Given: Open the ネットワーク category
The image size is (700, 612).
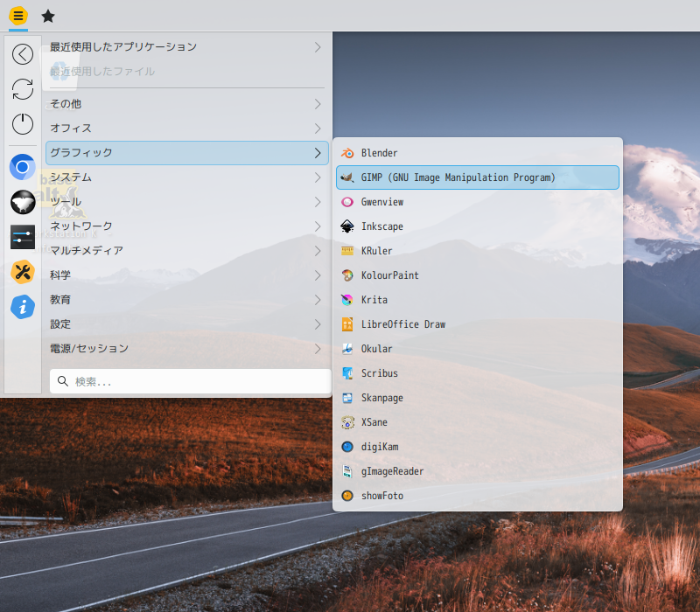Looking at the screenshot, I should coord(187,226).
